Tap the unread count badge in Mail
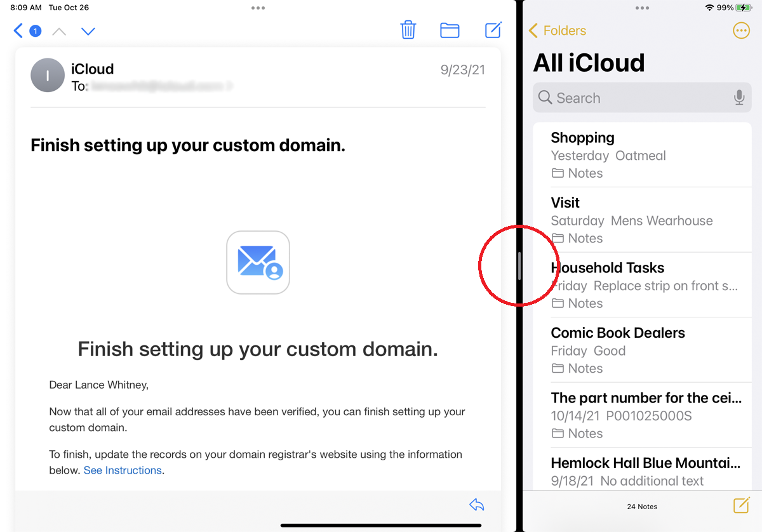The image size is (762, 532). 36,30
